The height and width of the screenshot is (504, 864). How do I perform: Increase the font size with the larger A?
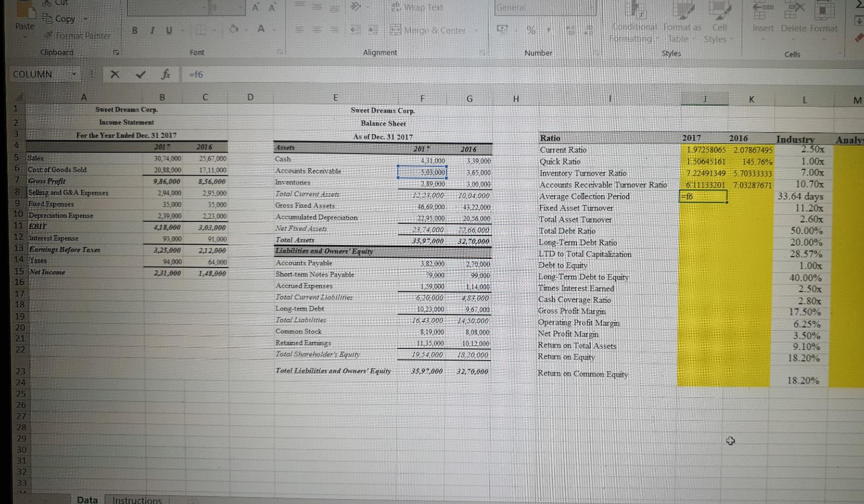[x=256, y=7]
